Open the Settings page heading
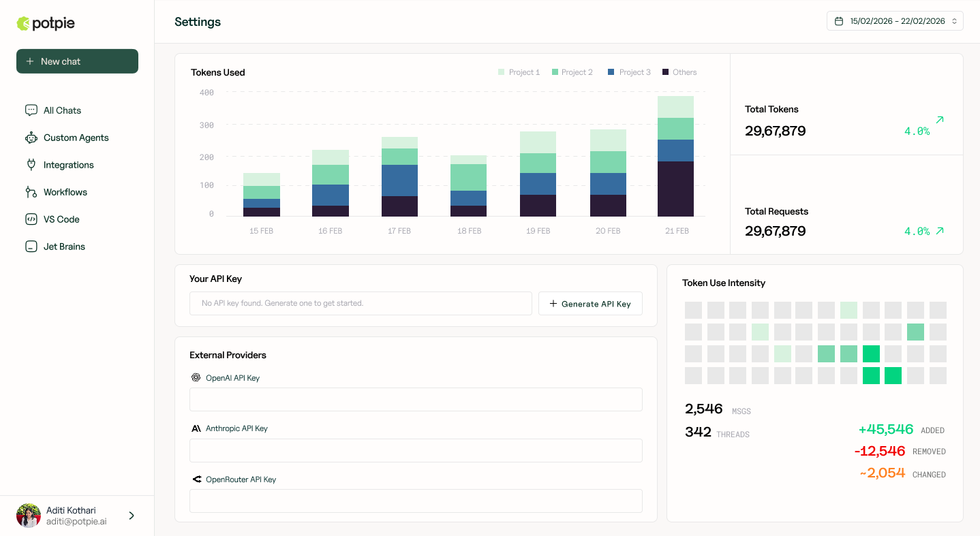 pos(197,21)
